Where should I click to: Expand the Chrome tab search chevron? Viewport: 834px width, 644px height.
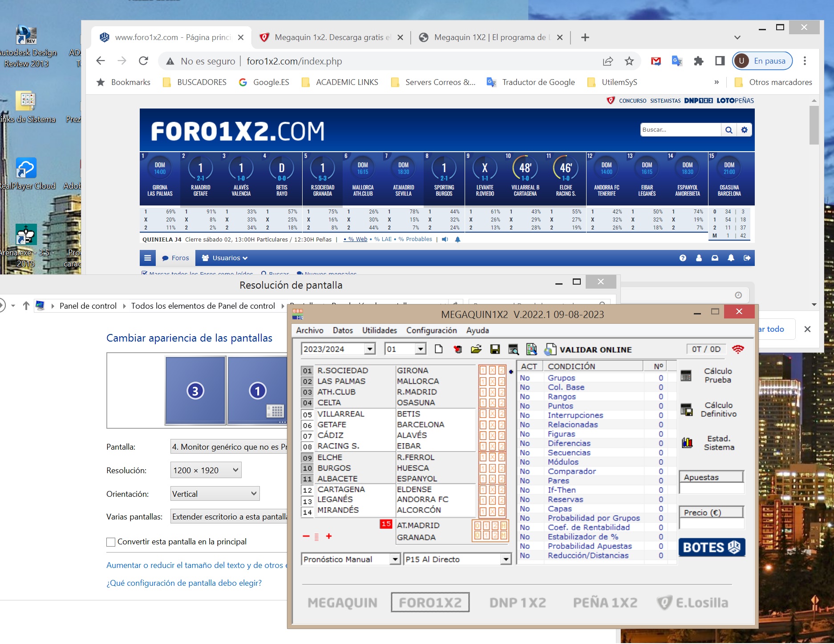[x=737, y=37]
